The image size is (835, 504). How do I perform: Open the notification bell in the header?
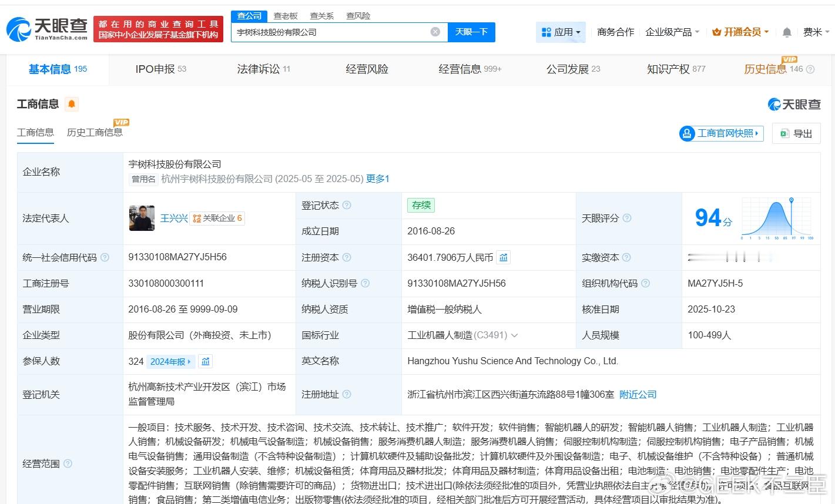[787, 32]
